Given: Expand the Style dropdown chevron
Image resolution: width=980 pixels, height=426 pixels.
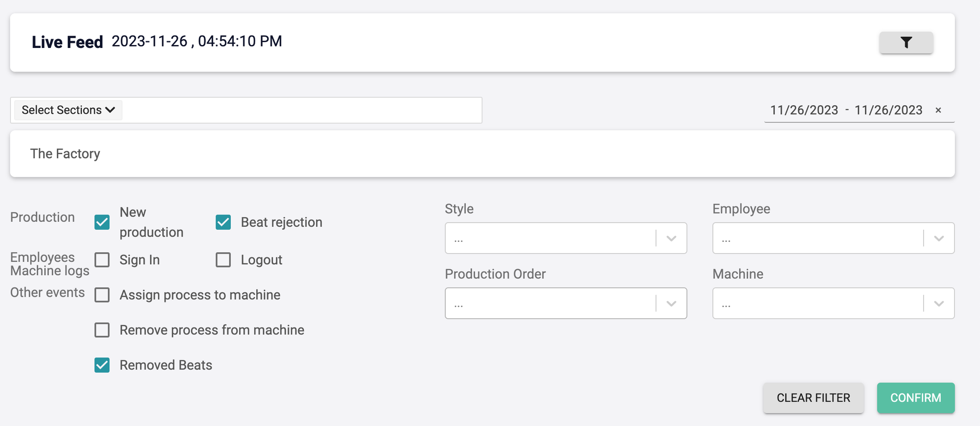Looking at the screenshot, I should 671,238.
